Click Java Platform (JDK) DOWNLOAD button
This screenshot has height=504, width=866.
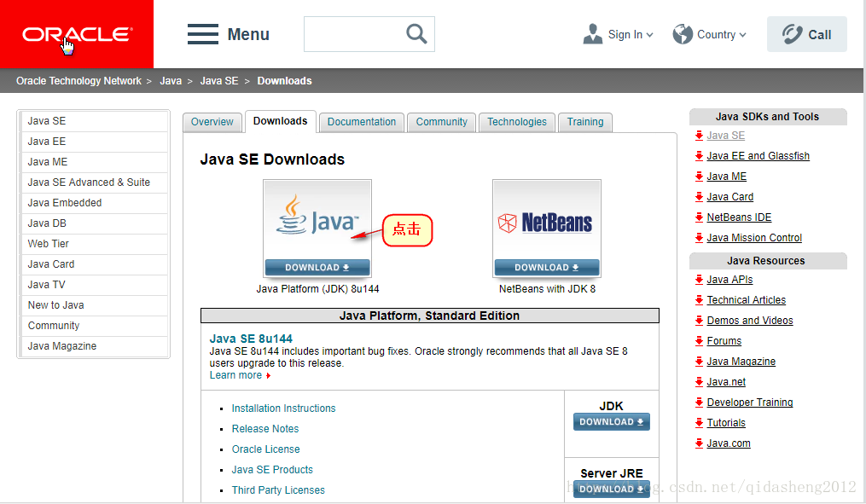point(317,267)
